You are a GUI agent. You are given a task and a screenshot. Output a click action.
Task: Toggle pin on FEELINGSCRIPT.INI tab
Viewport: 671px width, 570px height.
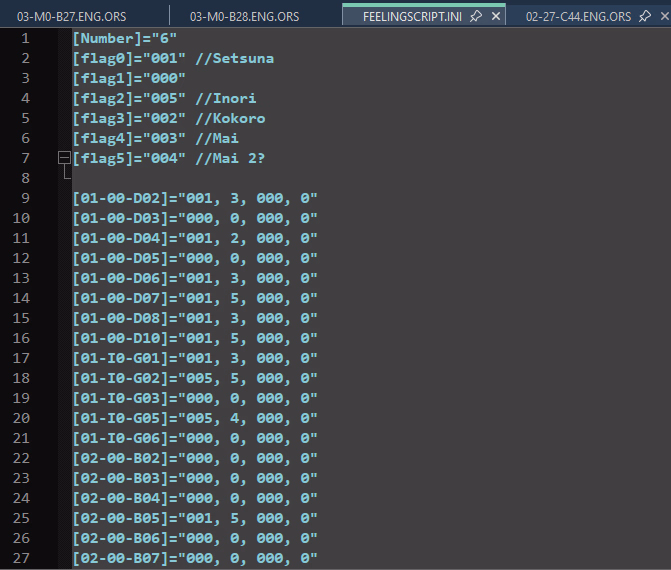tap(476, 17)
